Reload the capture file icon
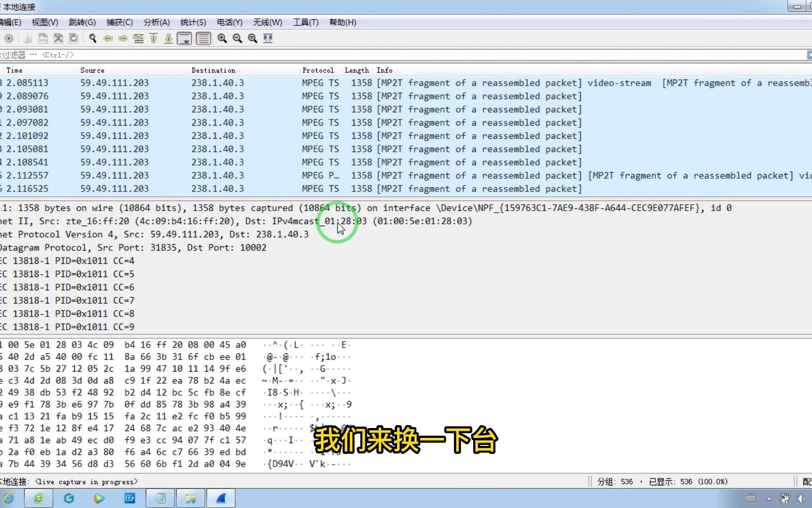This screenshot has height=508, width=812. coord(74,39)
